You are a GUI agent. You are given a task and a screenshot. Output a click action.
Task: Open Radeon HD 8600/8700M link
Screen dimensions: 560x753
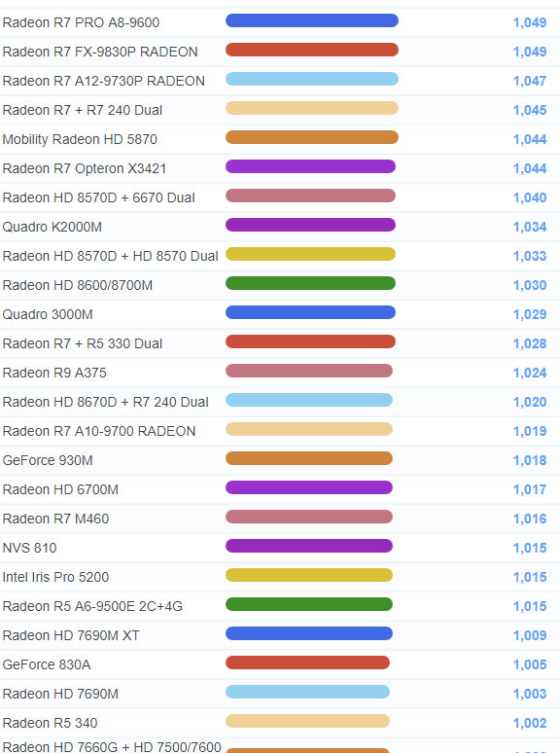[77, 285]
